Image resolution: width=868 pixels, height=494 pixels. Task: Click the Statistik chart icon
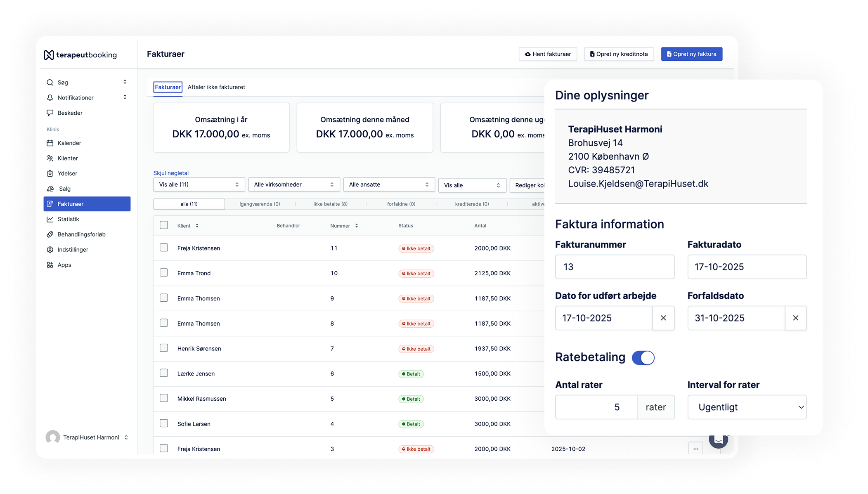(50, 219)
